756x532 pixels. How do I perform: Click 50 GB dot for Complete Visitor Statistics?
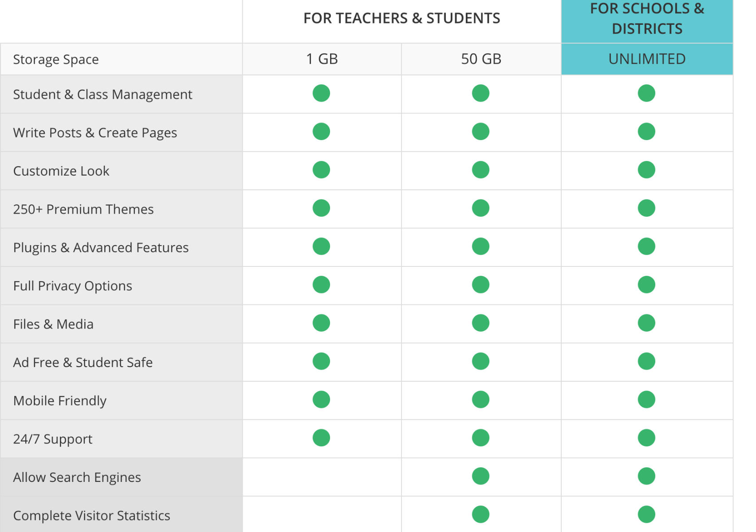[480, 514]
